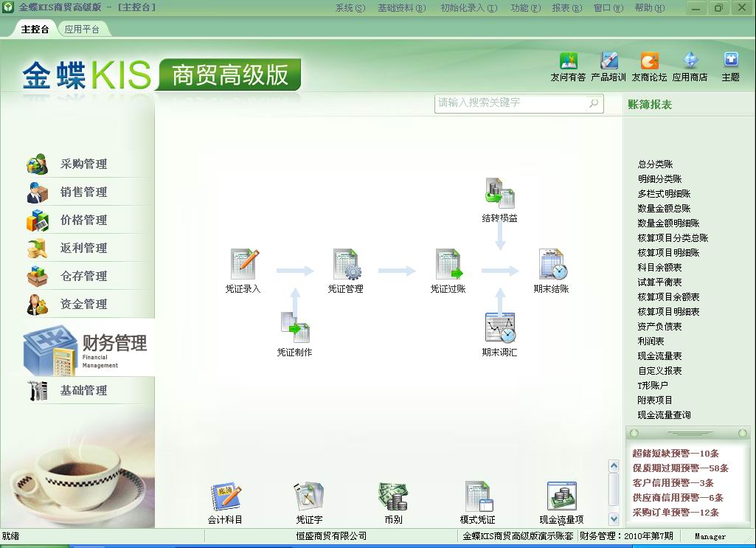This screenshot has height=548, width=756.
Task: Open the 窗口(W) menu
Action: click(x=608, y=7)
